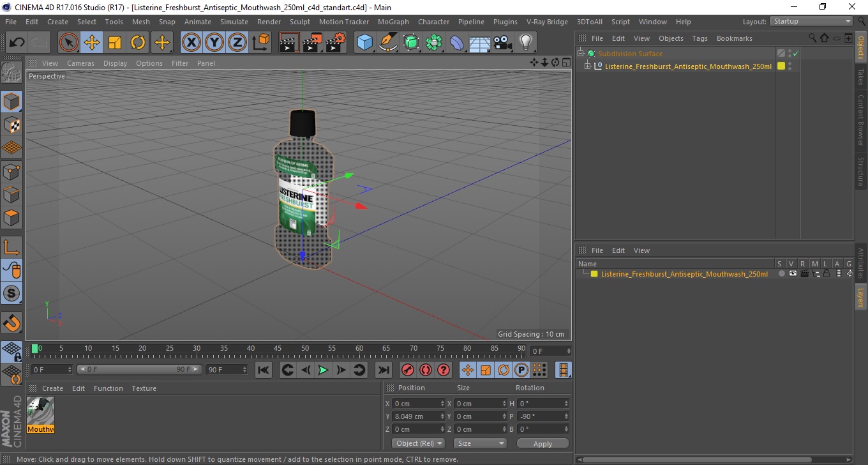Toggle X axis lock
This screenshot has width=868, height=465.
[x=191, y=43]
